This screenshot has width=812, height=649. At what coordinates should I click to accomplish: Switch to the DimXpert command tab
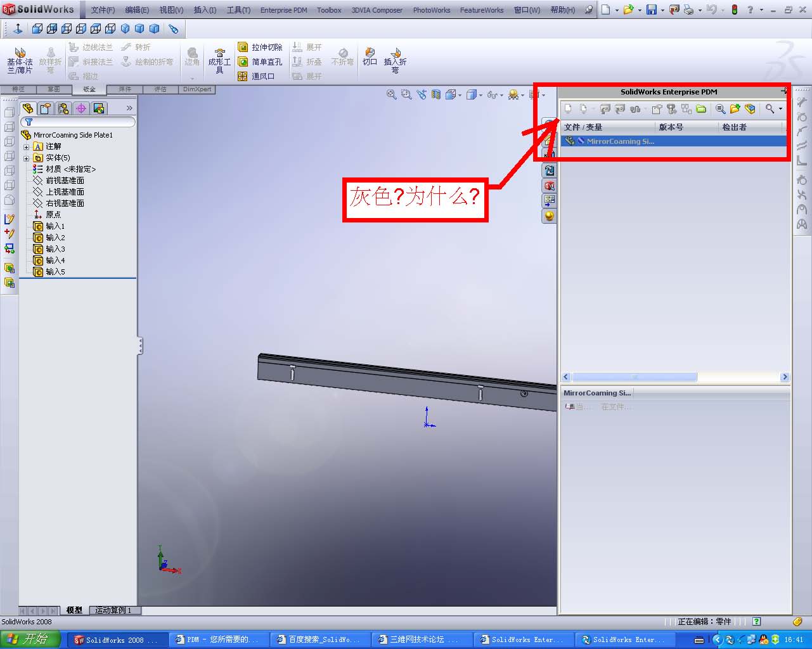[x=197, y=89]
